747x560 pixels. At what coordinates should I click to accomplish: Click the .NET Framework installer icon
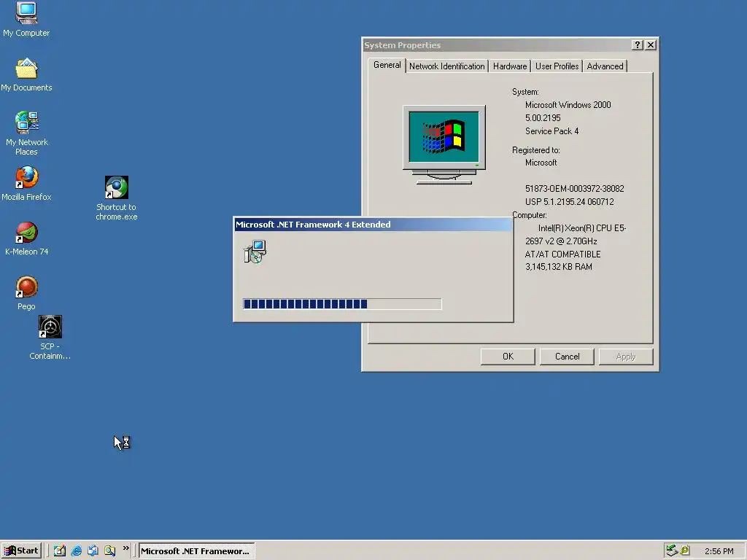(x=255, y=252)
